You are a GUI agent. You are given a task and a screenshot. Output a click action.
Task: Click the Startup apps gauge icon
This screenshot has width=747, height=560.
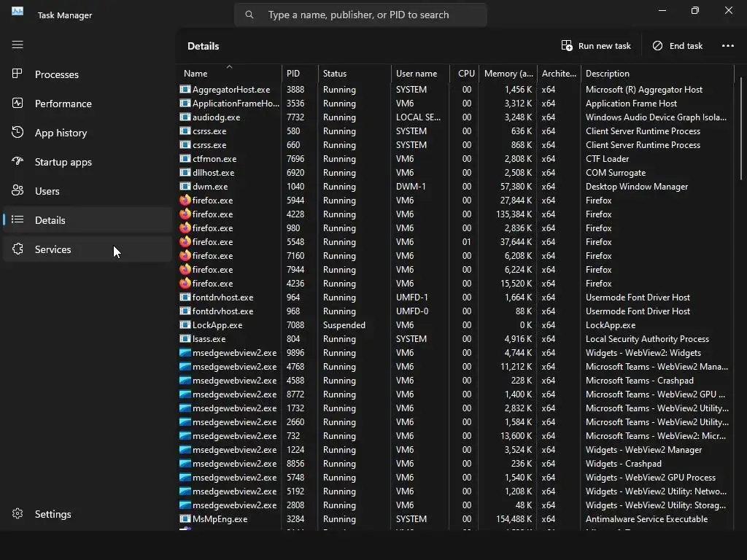coord(18,161)
